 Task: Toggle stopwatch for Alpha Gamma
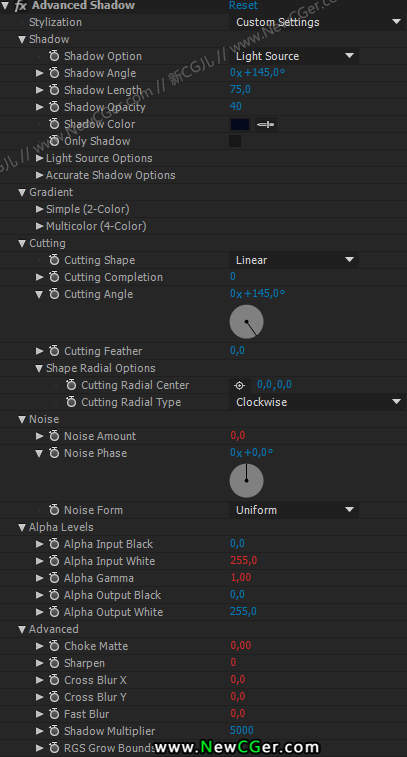[x=54, y=578]
